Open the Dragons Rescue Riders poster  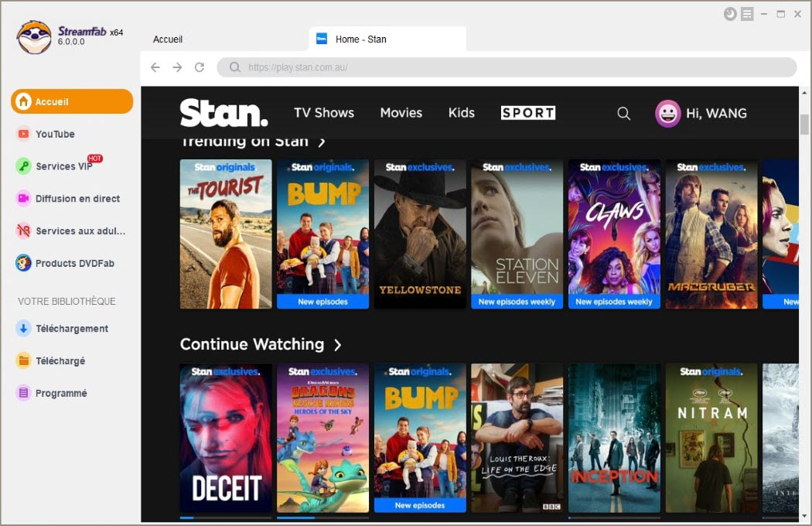pyautogui.click(x=322, y=438)
